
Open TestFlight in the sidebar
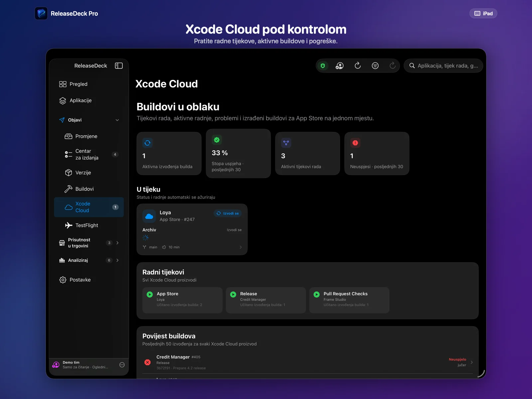89,225
